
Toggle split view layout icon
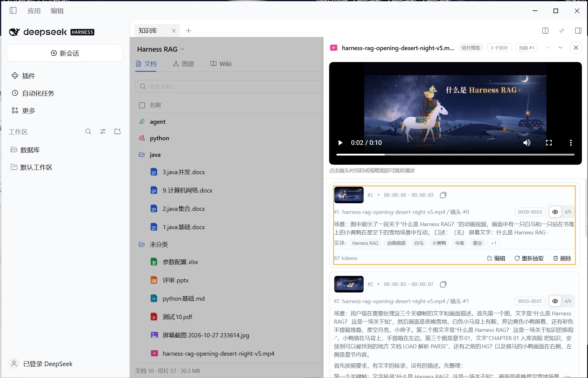click(545, 31)
